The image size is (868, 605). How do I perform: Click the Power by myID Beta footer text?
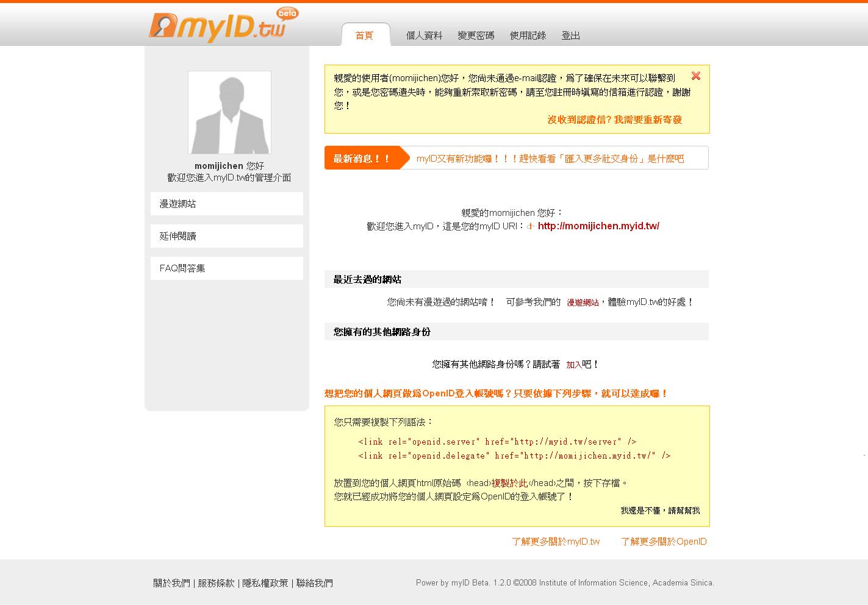tap(565, 583)
